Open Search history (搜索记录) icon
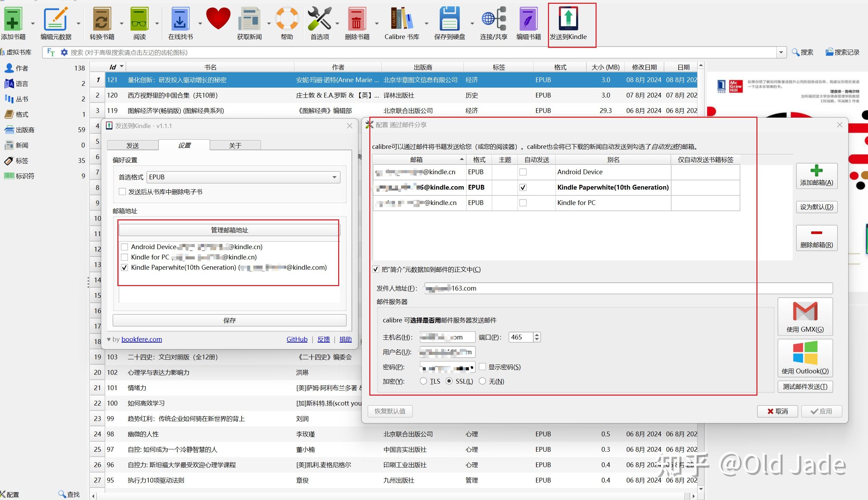This screenshot has width=868, height=500. click(x=842, y=52)
